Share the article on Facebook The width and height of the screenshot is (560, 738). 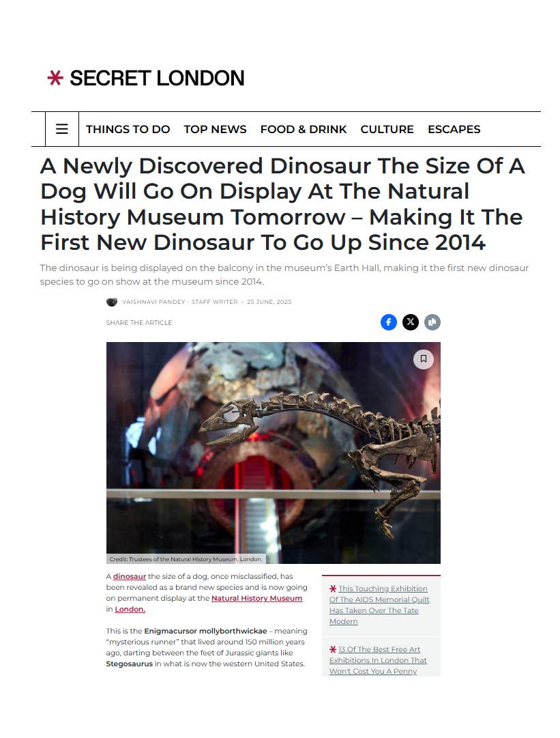[388, 322]
